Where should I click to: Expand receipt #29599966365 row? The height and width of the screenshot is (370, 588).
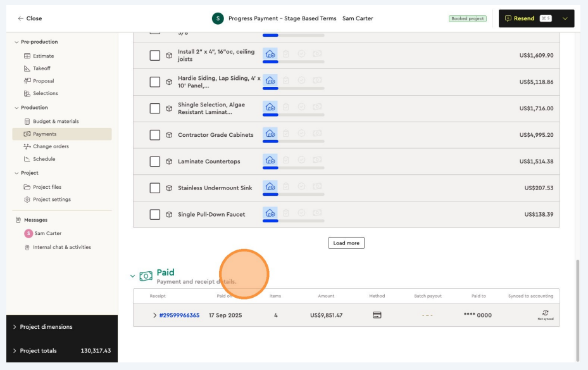tap(154, 315)
